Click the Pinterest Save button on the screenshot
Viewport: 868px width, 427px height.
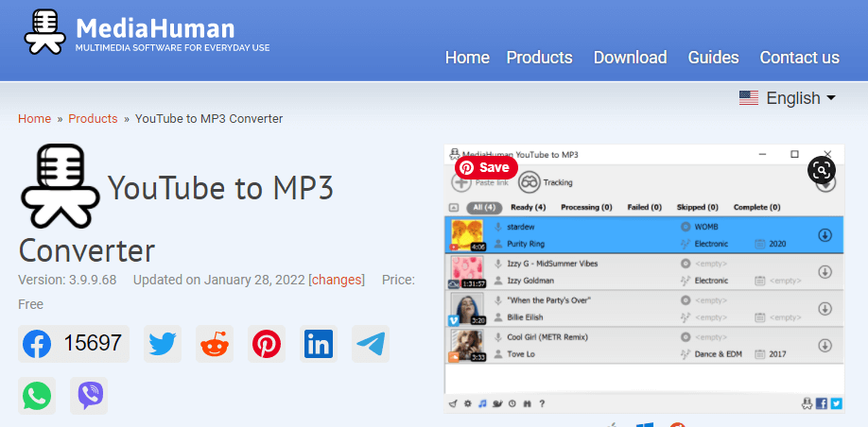[486, 167]
